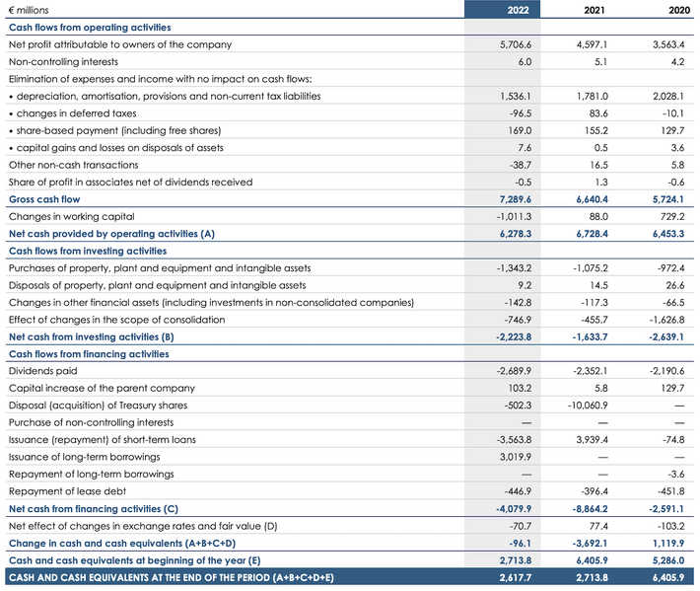This screenshot has height=591, width=700.
Task: Select 'Cash flows from investing activities' heading
Action: [88, 251]
